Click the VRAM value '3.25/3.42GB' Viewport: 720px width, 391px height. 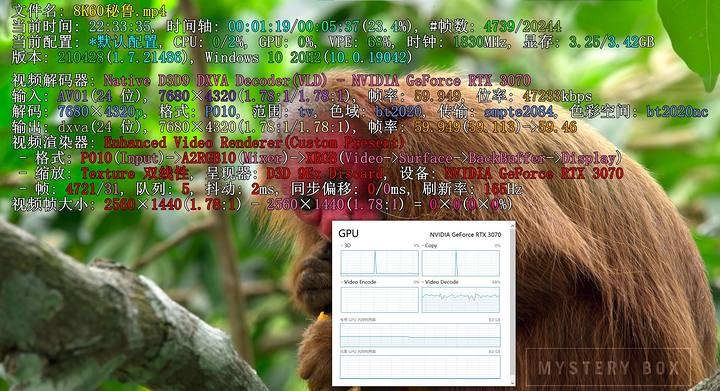coord(611,42)
